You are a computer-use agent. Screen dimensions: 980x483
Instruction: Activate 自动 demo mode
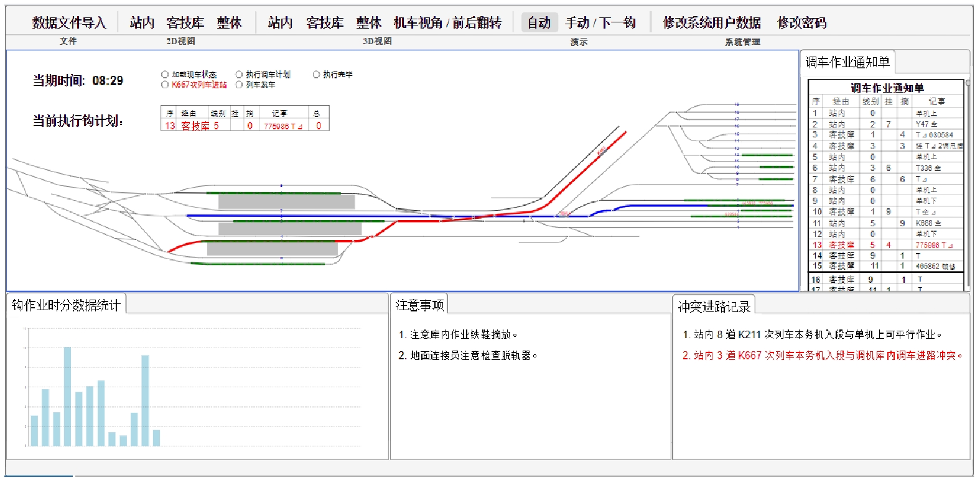click(x=539, y=23)
